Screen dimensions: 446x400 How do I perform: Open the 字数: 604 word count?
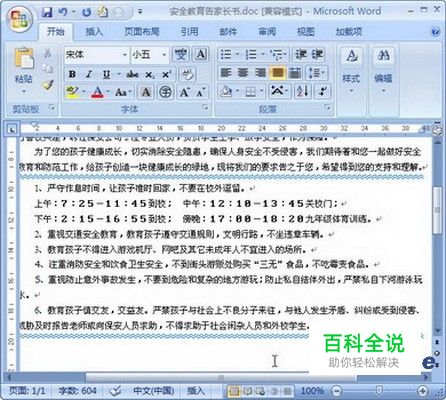pos(78,390)
